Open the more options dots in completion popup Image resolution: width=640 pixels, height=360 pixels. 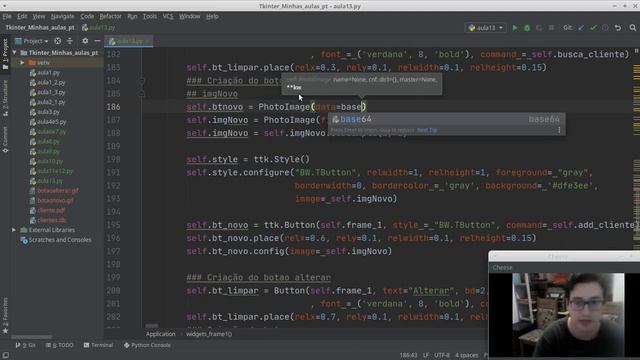point(559,130)
